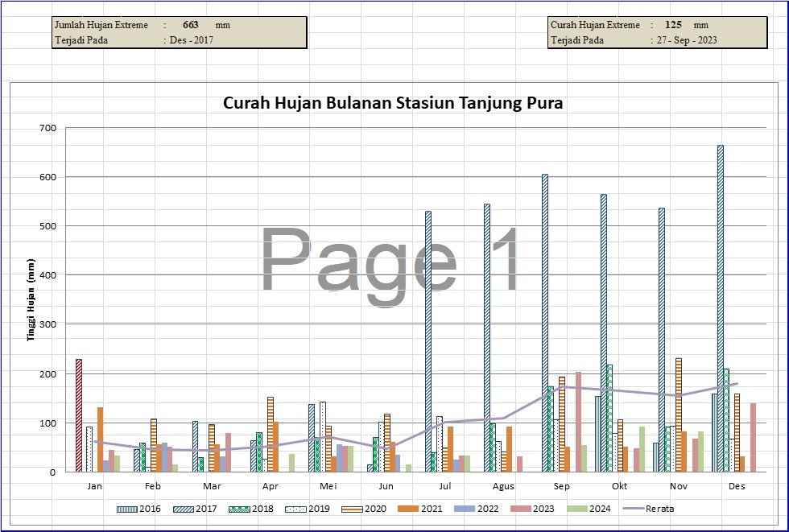Choose the 2021 orange legend entry

pyautogui.click(x=424, y=509)
